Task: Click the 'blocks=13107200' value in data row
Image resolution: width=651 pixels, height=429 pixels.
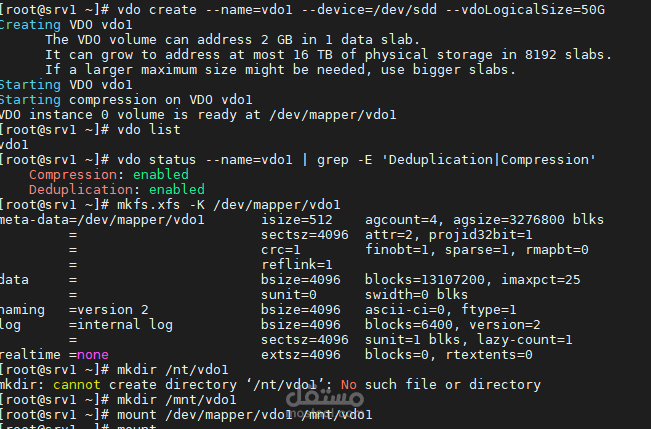Action: [421, 279]
